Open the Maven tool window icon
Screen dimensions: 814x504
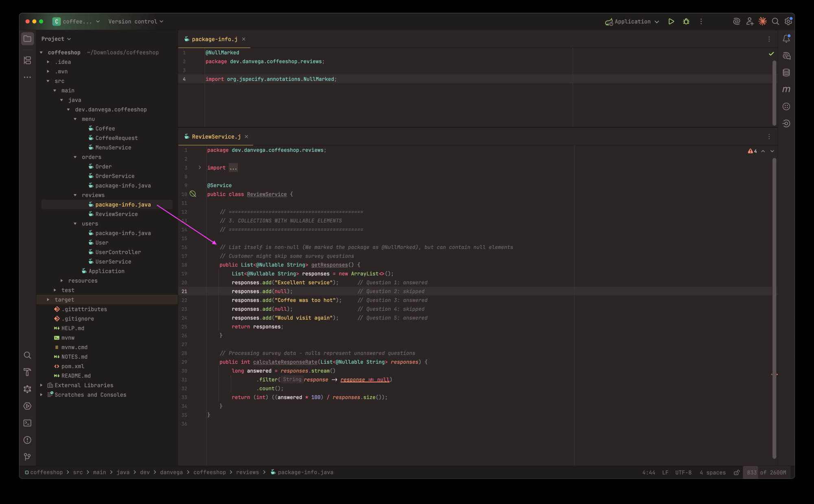(786, 89)
